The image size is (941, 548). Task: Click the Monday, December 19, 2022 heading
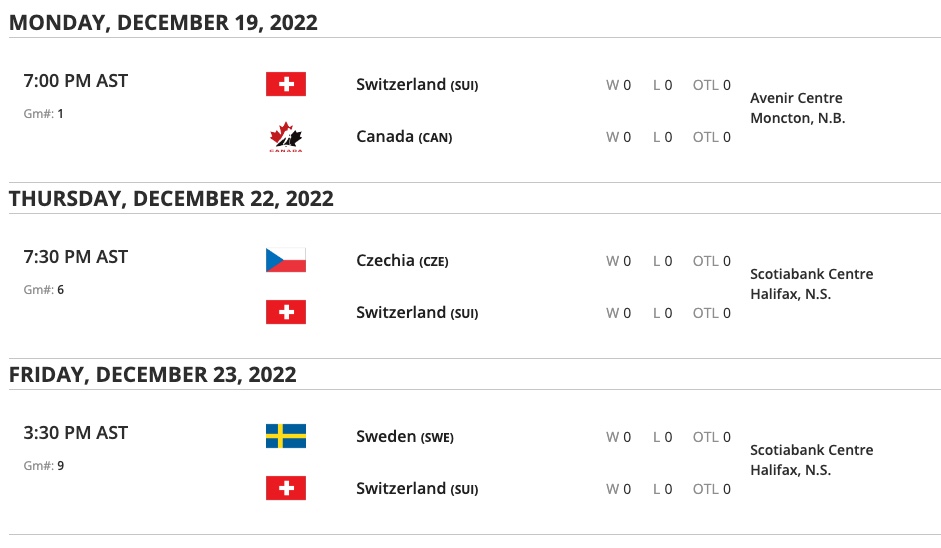[x=164, y=22]
